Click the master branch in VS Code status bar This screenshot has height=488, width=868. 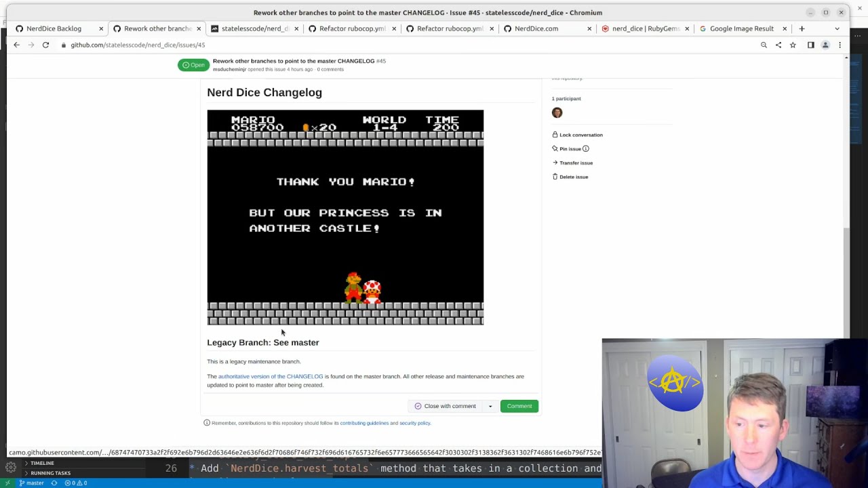point(31,483)
